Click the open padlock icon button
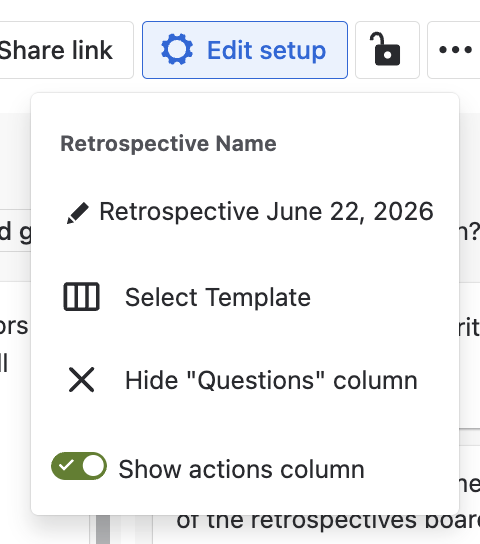The height and width of the screenshot is (544, 480). 387,50
